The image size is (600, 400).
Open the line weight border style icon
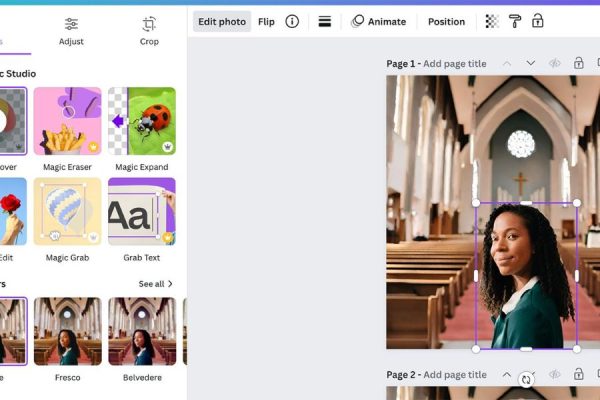[325, 21]
